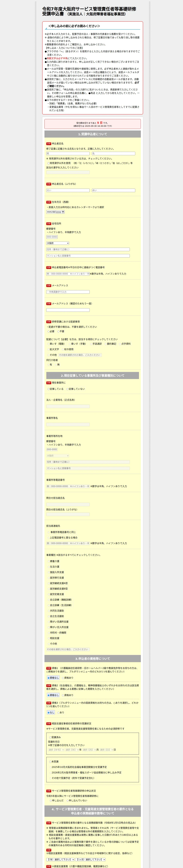Select 上記電話番号と異なる場合 radio option
Image resolution: width=183 pixels, height=868 pixels.
(x=49, y=538)
